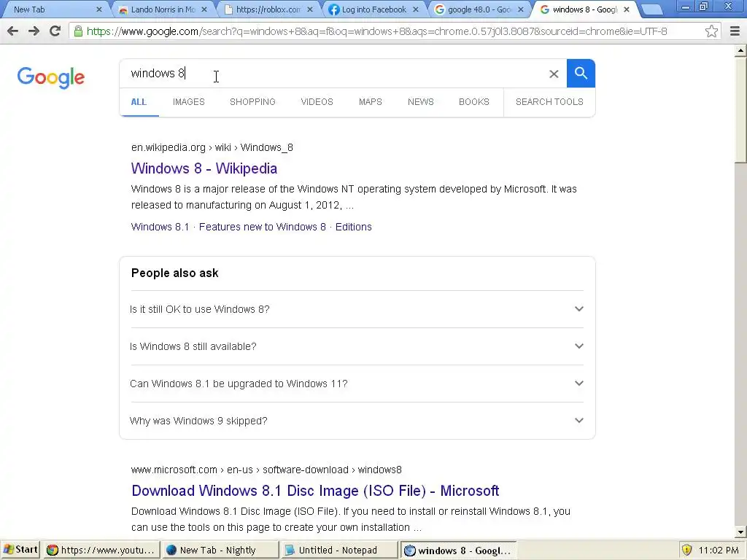747x560 pixels.
Task: Open Download Windows 8.1 Disc Image result
Action: pyautogui.click(x=315, y=491)
